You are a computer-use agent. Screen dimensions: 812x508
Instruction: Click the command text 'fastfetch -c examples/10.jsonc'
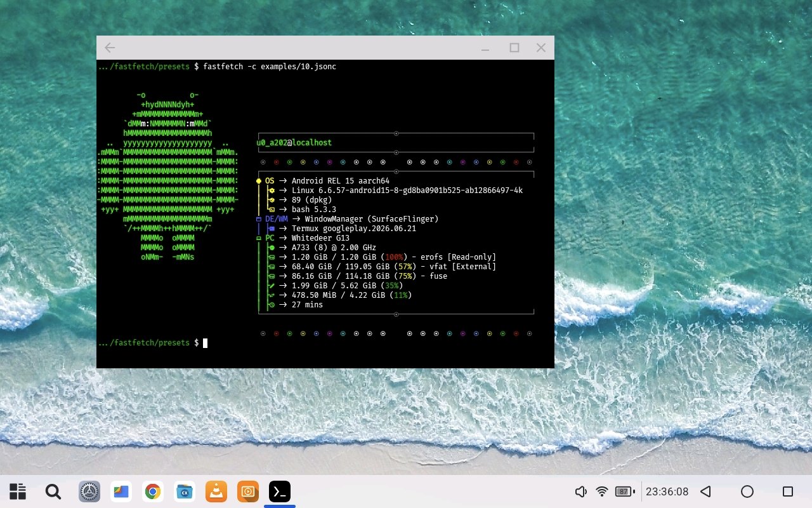270,66
